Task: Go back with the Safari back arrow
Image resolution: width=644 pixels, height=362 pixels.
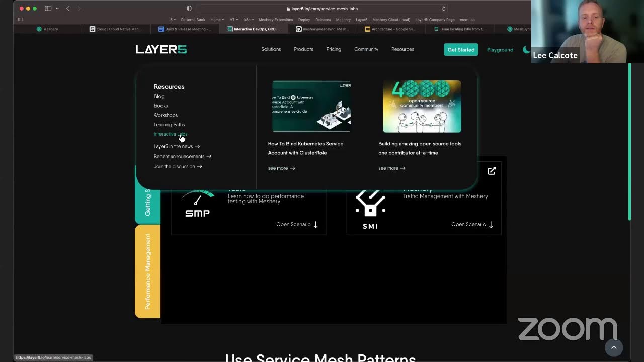Action: [68, 9]
